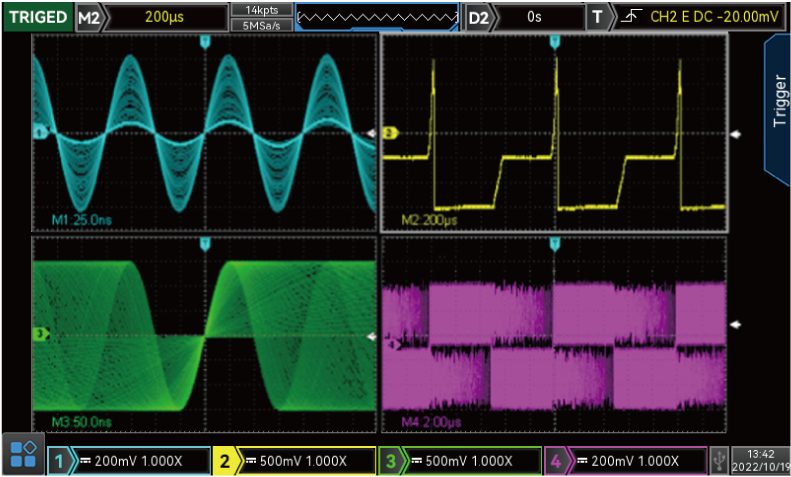The image size is (791, 477).
Task: Click the trigger rising edge icon
Action: pyautogui.click(x=629, y=17)
